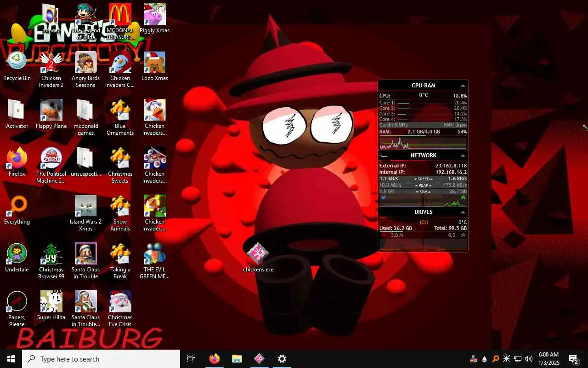
Task: Open the clock showing 6:00 AM
Action: click(548, 359)
